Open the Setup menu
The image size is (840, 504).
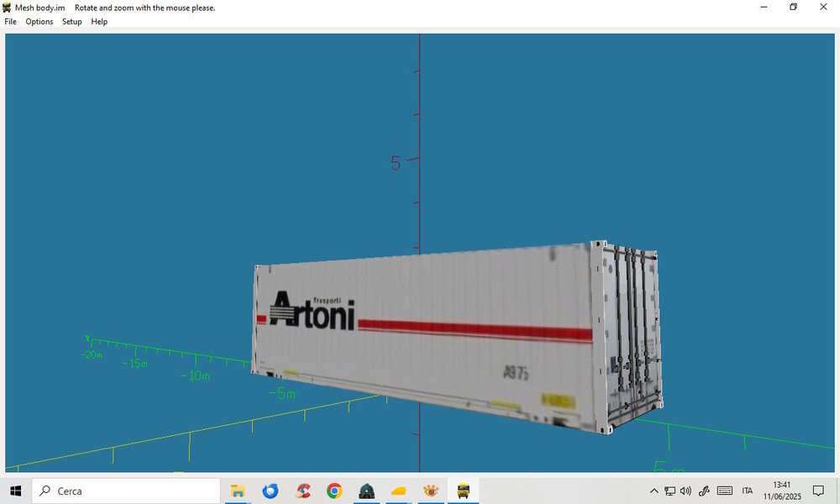pyautogui.click(x=71, y=22)
